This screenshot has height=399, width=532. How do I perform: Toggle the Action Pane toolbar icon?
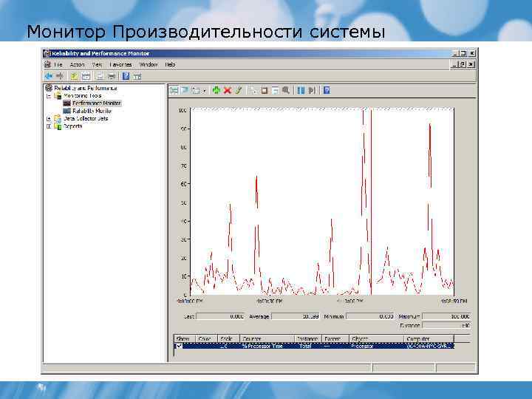click(137, 76)
